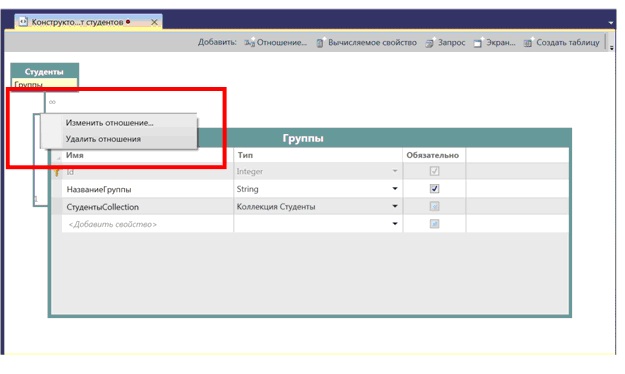The width and height of the screenshot is (625, 374).
Task: Click the Computed Property (Вычисляемое свойство) icon
Action: tap(320, 43)
